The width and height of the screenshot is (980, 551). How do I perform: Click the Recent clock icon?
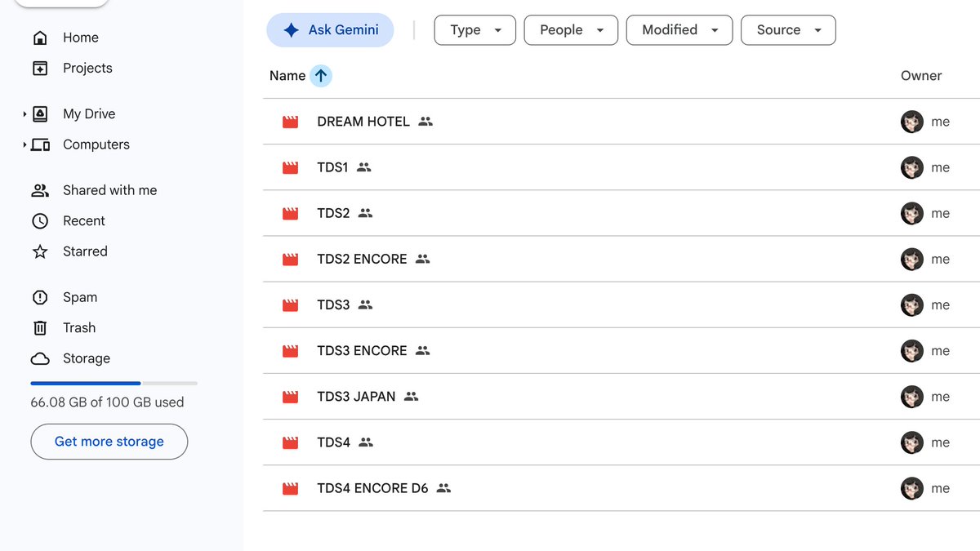40,221
